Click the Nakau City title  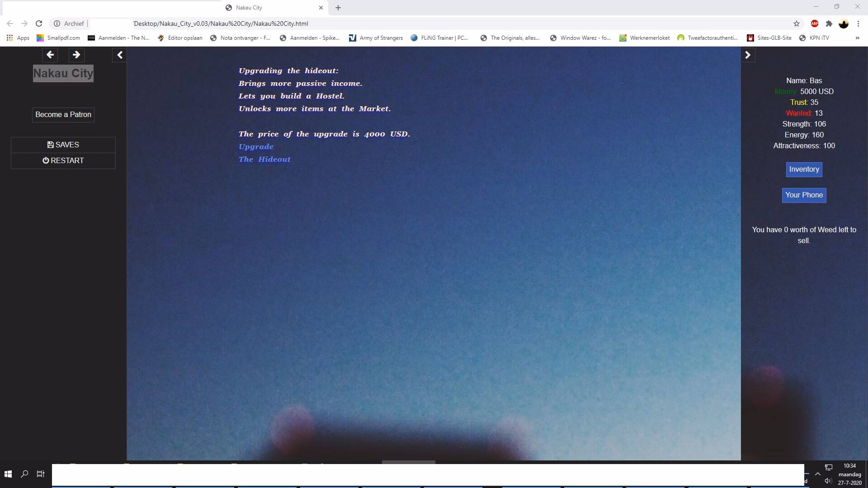coord(63,73)
